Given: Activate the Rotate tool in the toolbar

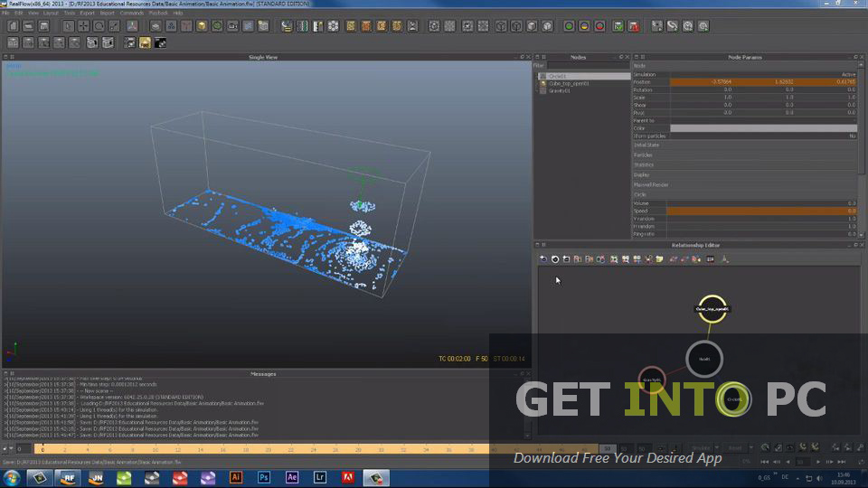Looking at the screenshot, I should [x=99, y=26].
